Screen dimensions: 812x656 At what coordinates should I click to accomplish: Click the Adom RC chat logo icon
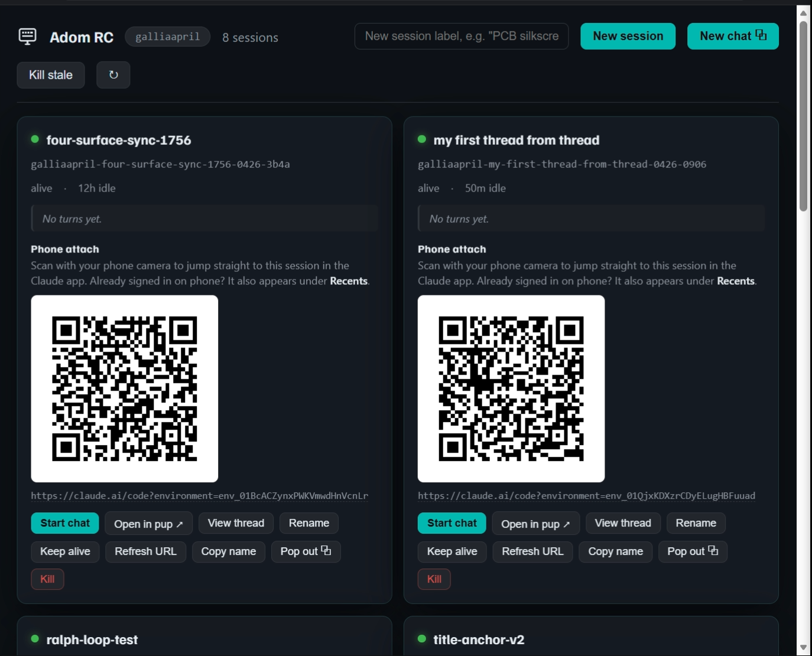(x=27, y=37)
